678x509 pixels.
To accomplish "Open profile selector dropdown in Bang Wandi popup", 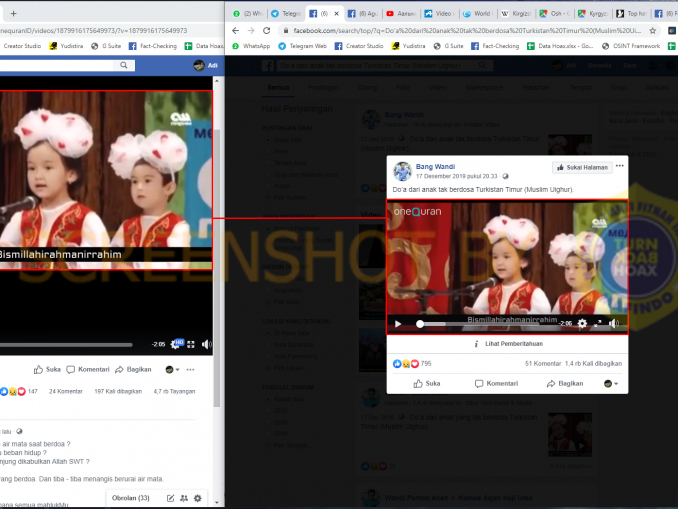I will (611, 384).
